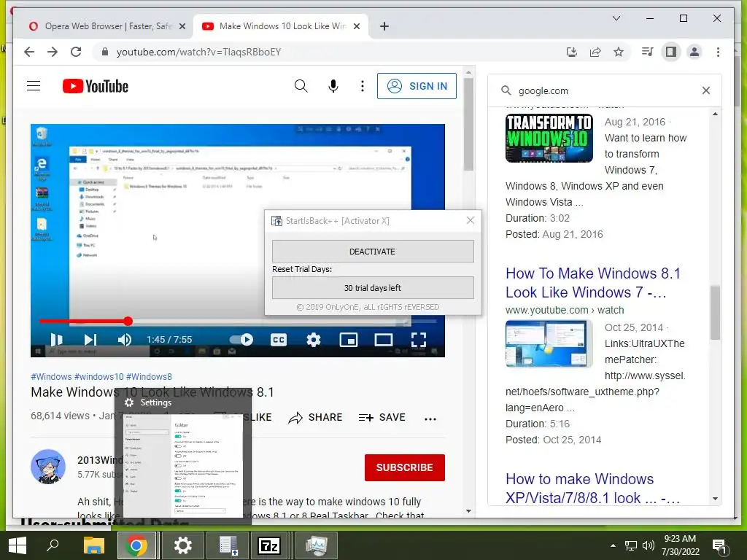747x560 pixels.
Task: Enter full screen video
Action: 418,340
